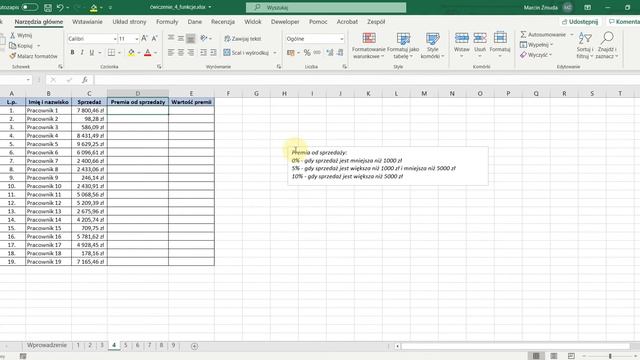Screen dimensions: 640x360
Task: Increase decimal places
Action: tap(330, 53)
